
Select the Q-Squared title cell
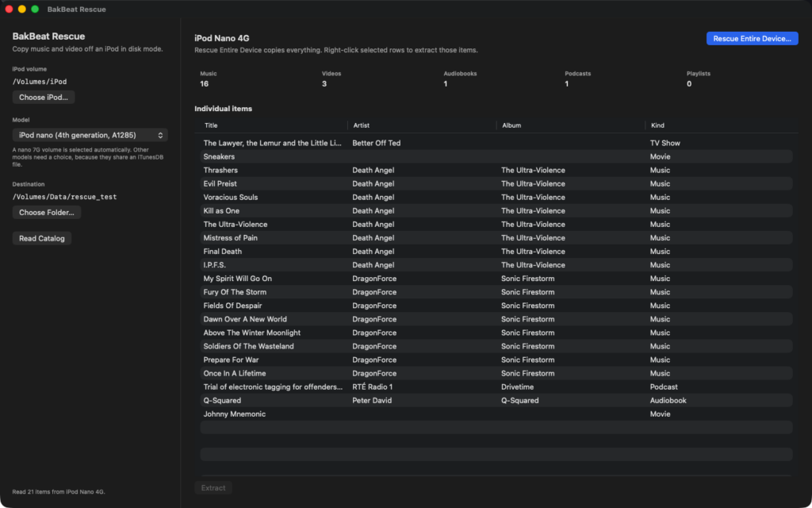click(x=222, y=400)
